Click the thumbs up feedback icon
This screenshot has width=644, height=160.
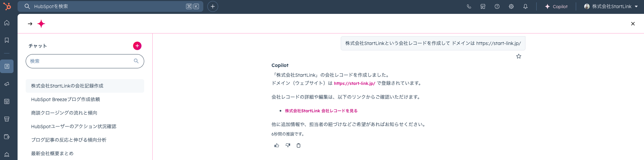click(277, 145)
